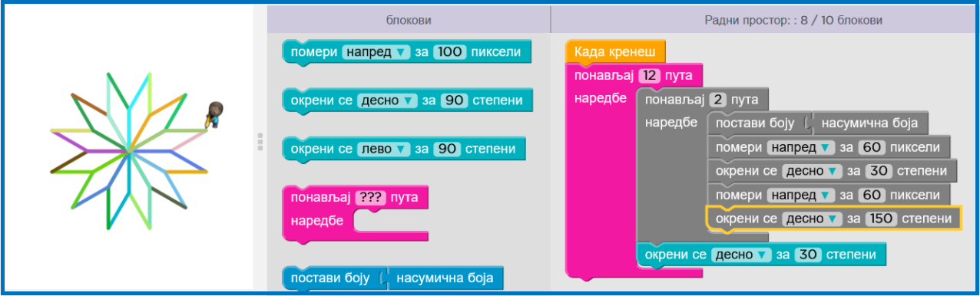
Task: Click the ??? value in toolbox repeat block
Action: [370, 198]
